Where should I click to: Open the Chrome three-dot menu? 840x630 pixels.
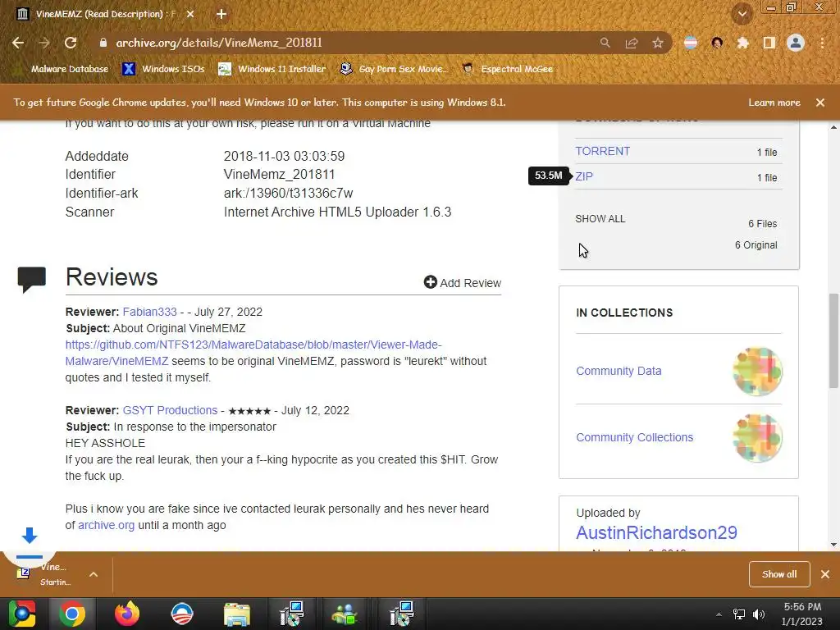pyautogui.click(x=822, y=43)
